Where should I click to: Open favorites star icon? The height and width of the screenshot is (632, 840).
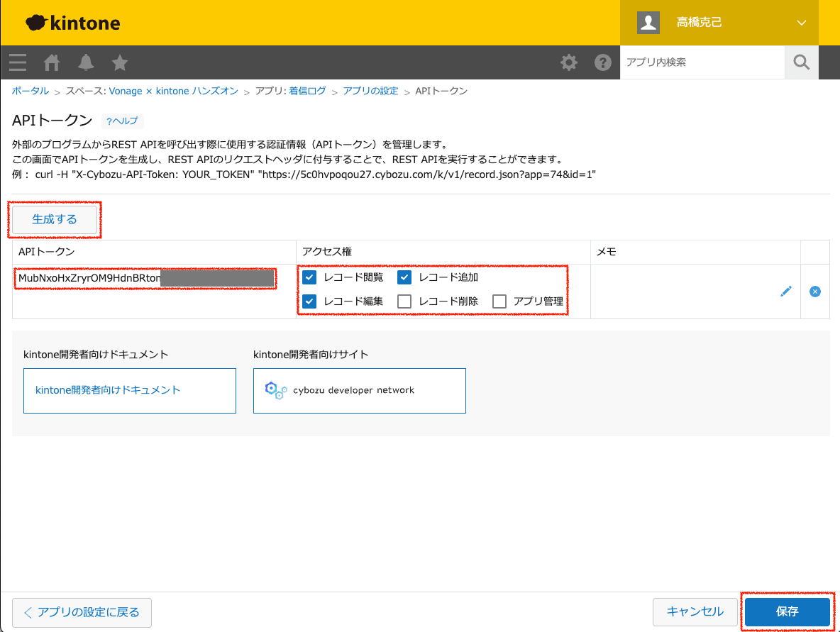click(119, 62)
